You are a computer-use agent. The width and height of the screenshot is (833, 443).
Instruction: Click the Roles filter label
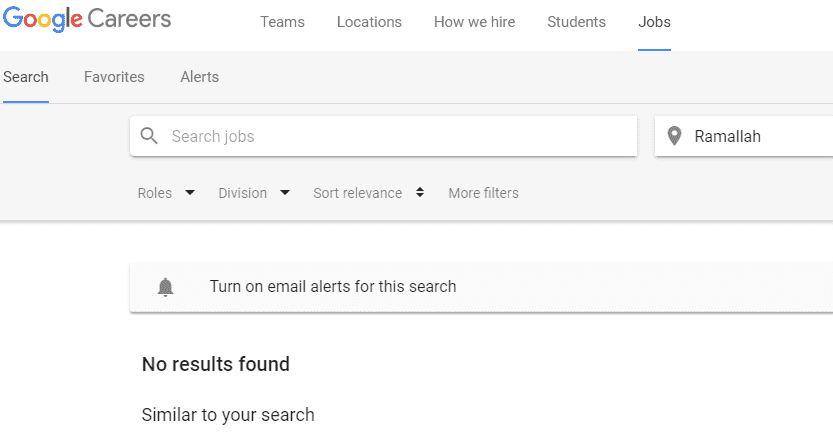[155, 193]
